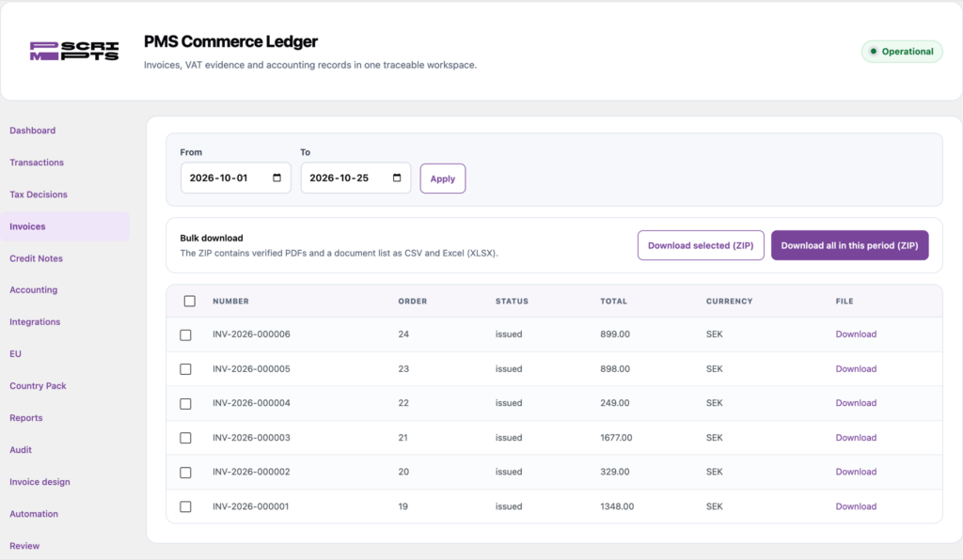Viewport: 963px width, 560px height.
Task: Check the box for INV-2026-000006
Action: point(185,334)
